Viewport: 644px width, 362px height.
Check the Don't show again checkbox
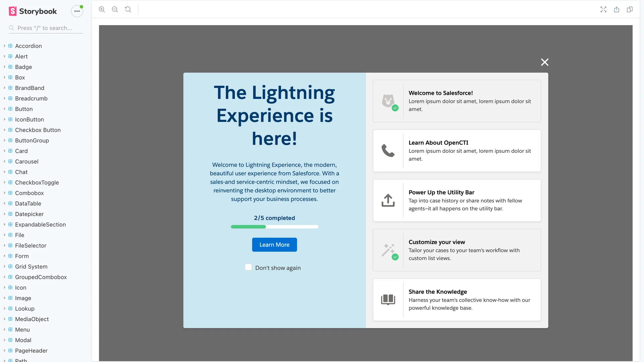click(x=248, y=267)
